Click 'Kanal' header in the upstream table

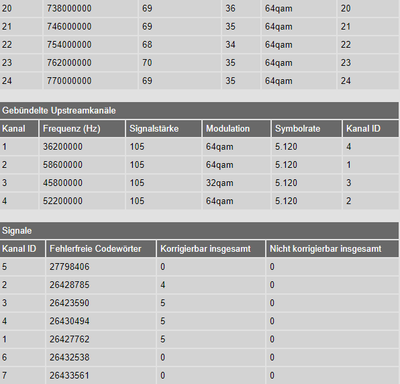pos(19,129)
